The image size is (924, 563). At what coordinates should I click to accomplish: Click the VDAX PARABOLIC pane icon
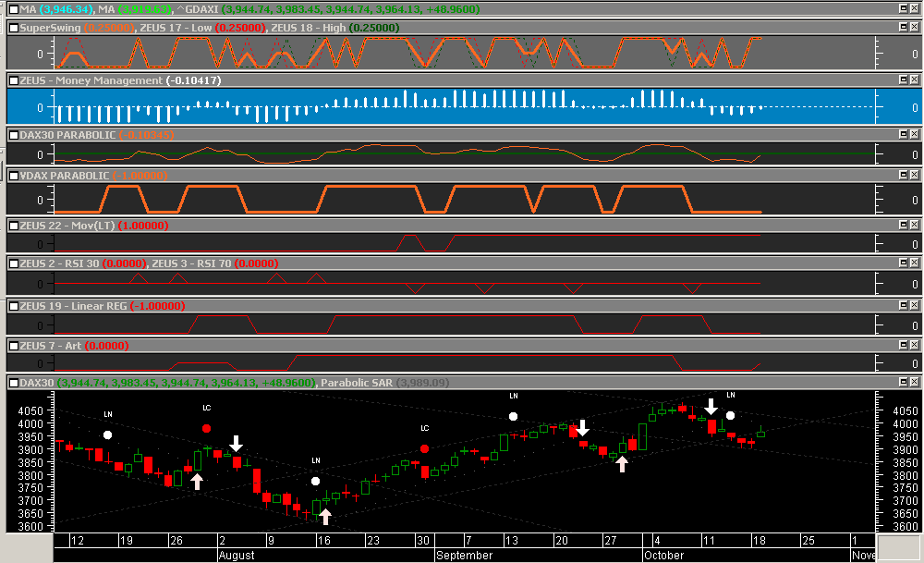13,176
